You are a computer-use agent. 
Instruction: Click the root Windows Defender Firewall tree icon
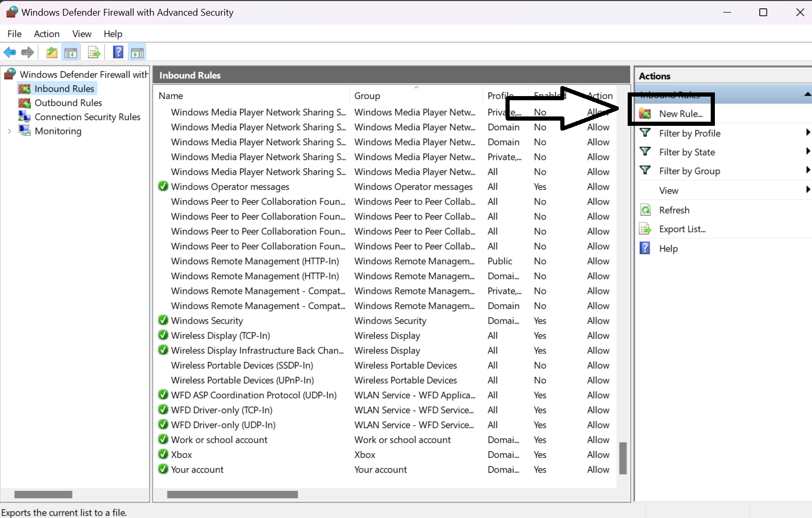tap(10, 74)
